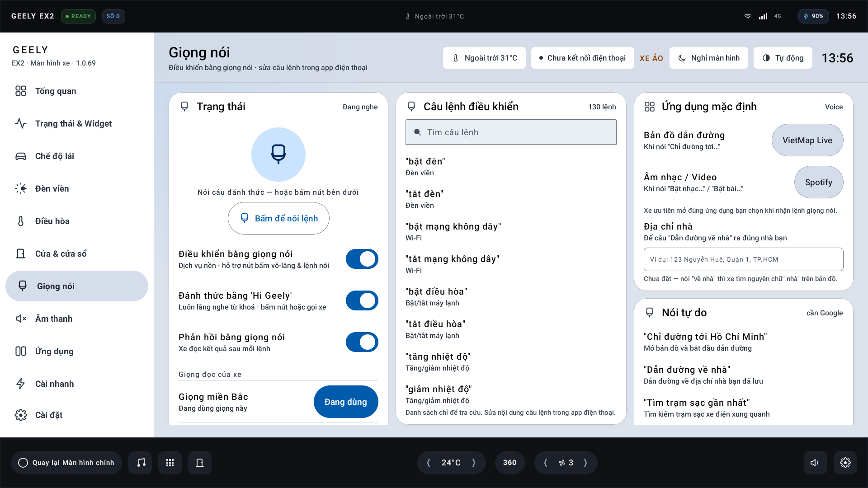Click Đang dùng button for Giọng miền Bắc
The height and width of the screenshot is (488, 868).
pos(346,402)
